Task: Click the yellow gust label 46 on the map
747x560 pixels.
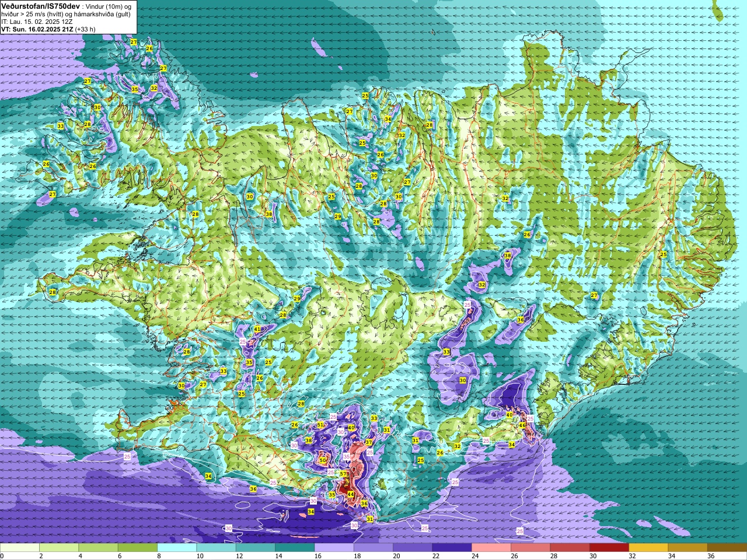Action: coord(522,425)
